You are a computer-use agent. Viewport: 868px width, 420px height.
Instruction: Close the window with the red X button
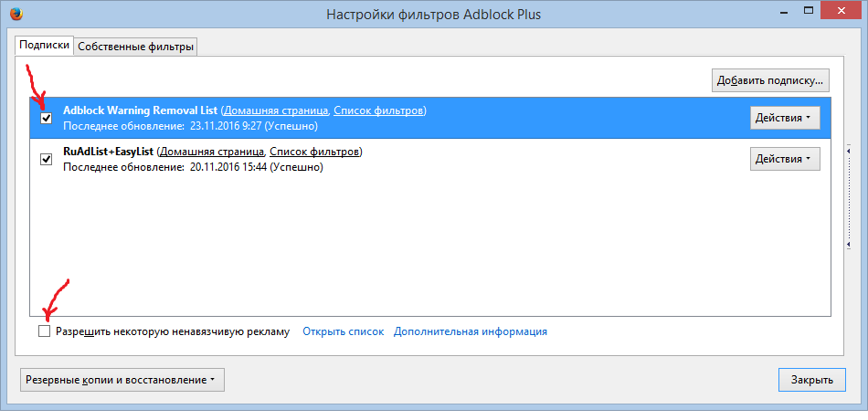840,11
